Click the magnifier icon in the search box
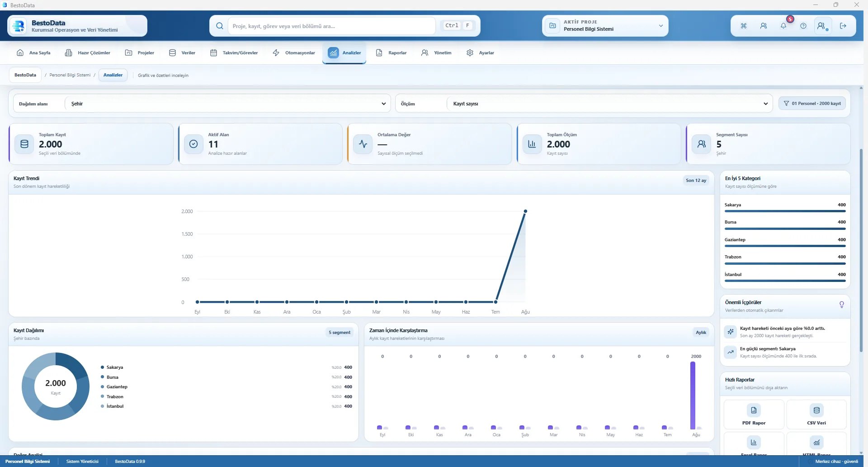The image size is (868, 467). pyautogui.click(x=220, y=26)
